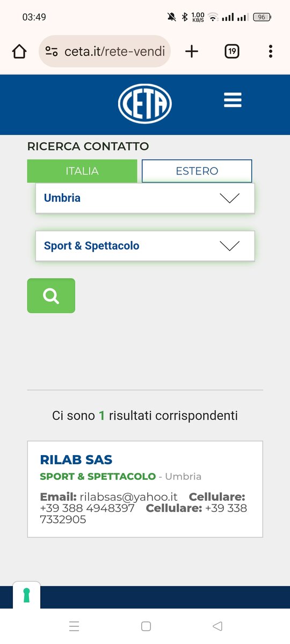Viewport: 290px width, 644px height.
Task: Tap the Android home square button
Action: point(146,626)
